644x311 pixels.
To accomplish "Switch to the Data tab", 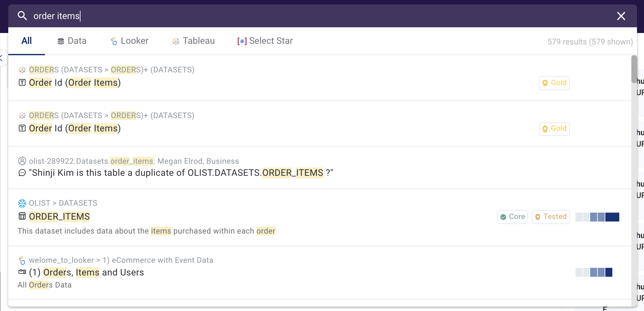I will point(72,41).
